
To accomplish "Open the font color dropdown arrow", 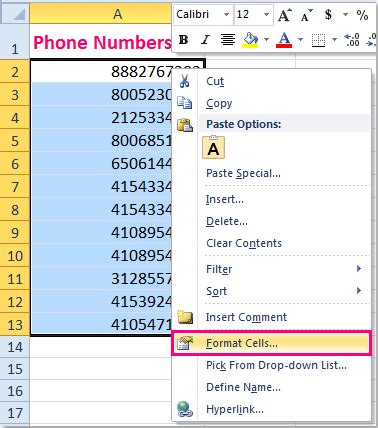I will (x=300, y=40).
